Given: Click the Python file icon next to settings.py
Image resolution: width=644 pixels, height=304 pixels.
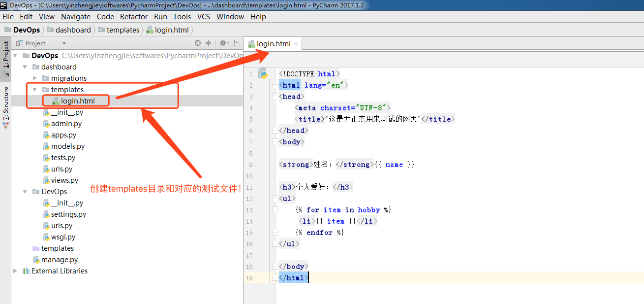Looking at the screenshot, I should (x=46, y=214).
